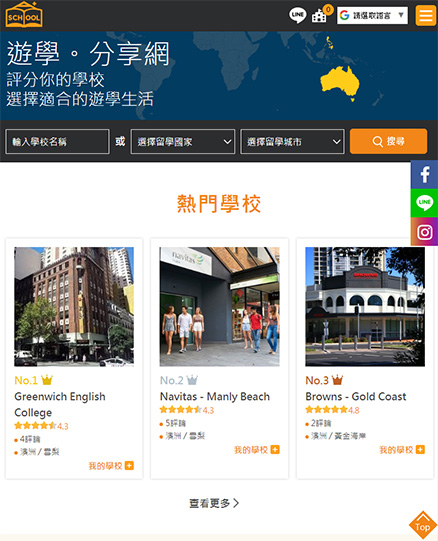Open the Navitas Manly Beach photo
The width and height of the screenshot is (438, 541).
coord(219,306)
